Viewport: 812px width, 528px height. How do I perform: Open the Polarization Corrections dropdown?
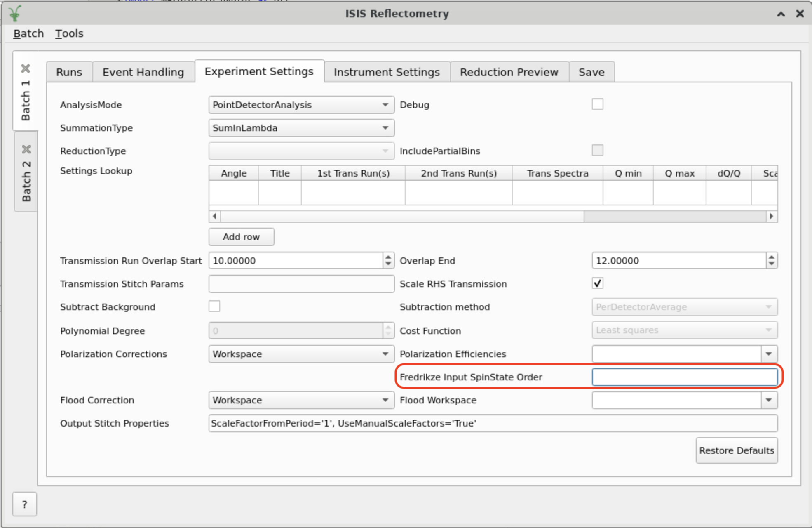pos(301,354)
